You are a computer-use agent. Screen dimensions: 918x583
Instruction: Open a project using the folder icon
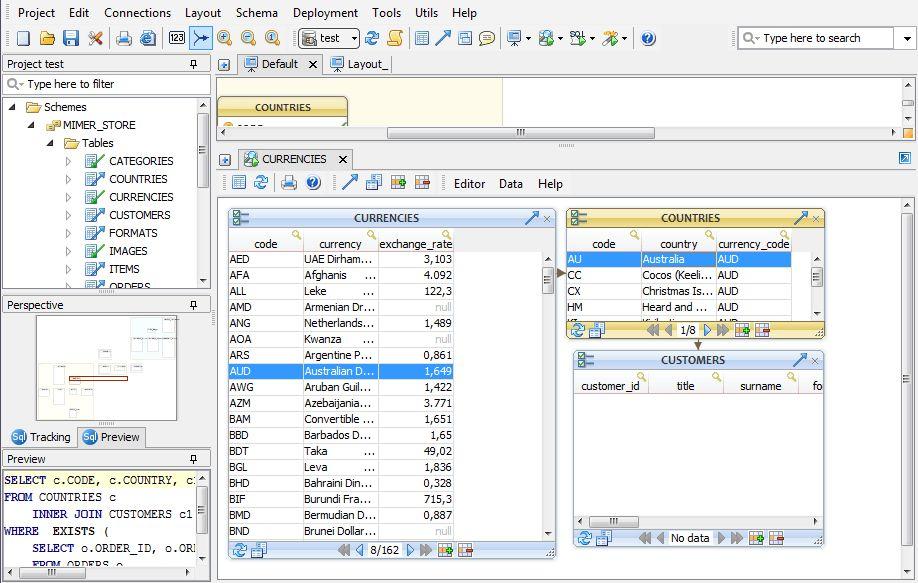click(47, 39)
